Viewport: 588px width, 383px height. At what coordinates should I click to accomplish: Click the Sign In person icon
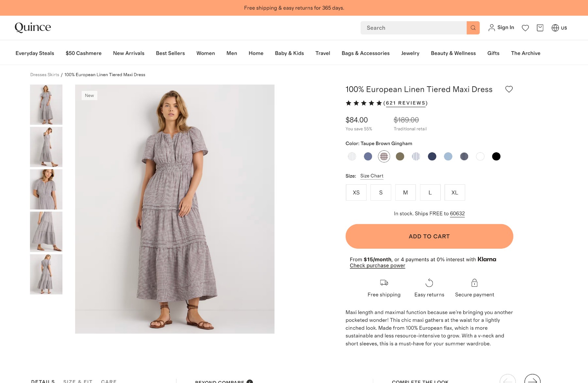point(491,28)
